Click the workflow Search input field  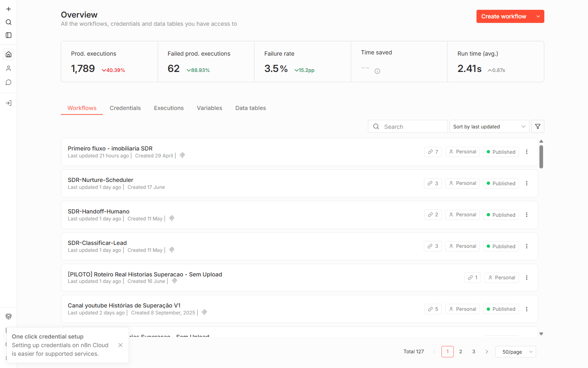pyautogui.click(x=408, y=126)
